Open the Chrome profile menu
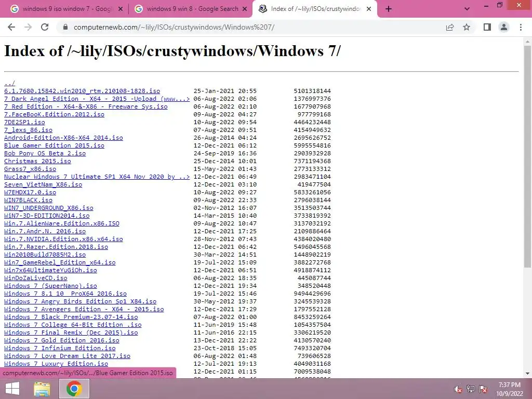The image size is (532, 399). coord(504,27)
